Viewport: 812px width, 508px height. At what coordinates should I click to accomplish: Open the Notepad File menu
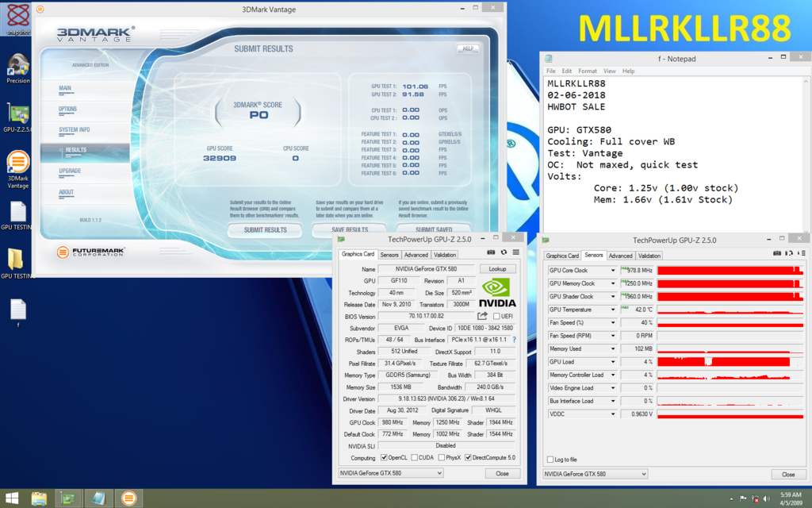point(550,71)
